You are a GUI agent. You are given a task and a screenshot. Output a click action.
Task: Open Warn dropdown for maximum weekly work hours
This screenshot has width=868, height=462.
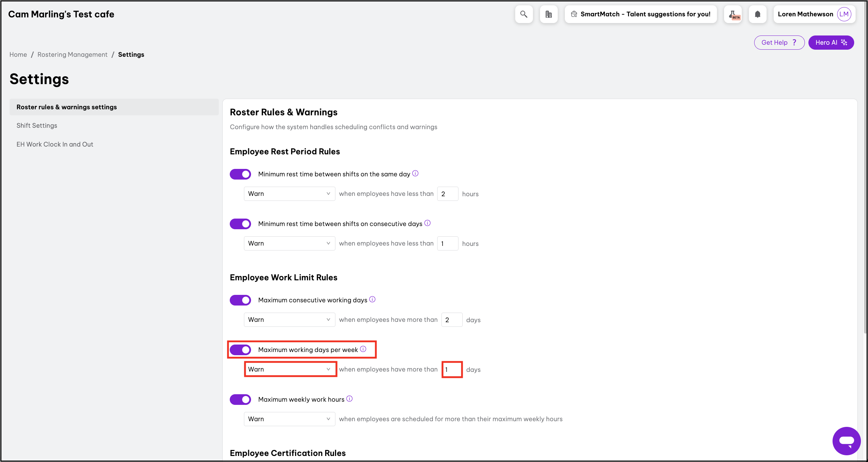click(289, 419)
